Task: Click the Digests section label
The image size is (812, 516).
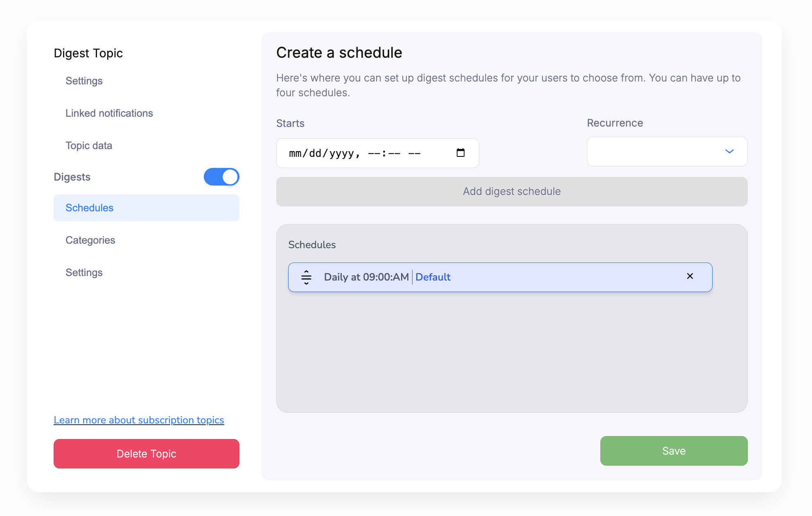Action: point(72,177)
